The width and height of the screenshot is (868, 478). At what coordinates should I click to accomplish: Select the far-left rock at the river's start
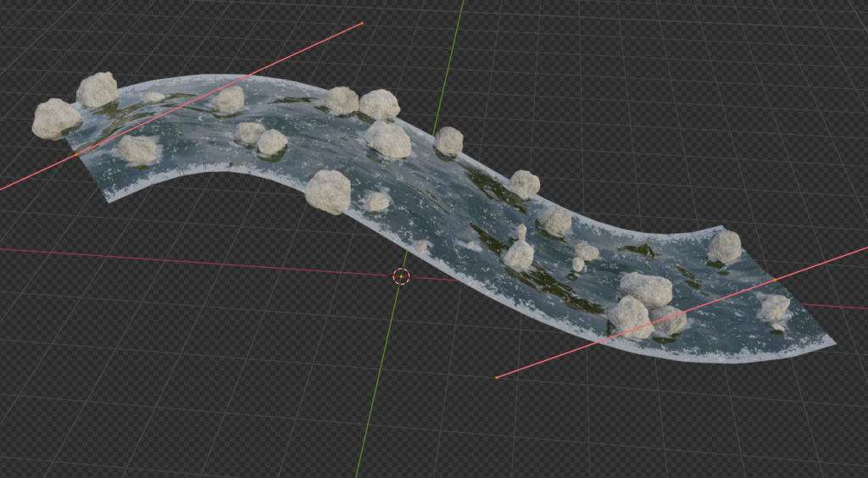[x=56, y=119]
